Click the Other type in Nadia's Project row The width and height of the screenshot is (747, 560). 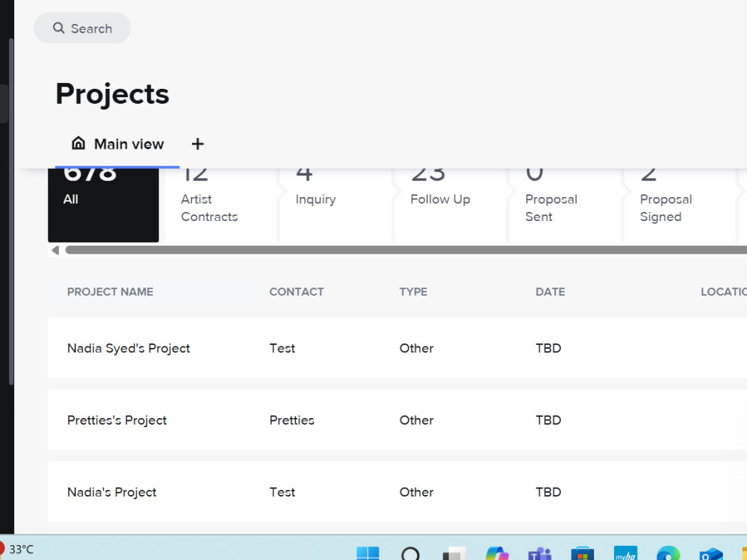pos(416,492)
